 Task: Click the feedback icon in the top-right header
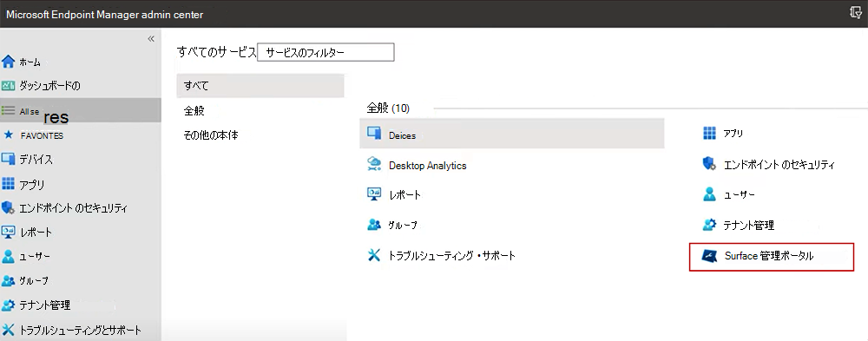coord(856,13)
